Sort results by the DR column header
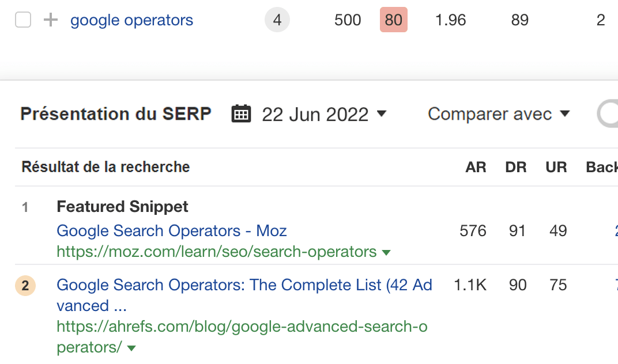The width and height of the screenshot is (618, 364). click(x=516, y=166)
